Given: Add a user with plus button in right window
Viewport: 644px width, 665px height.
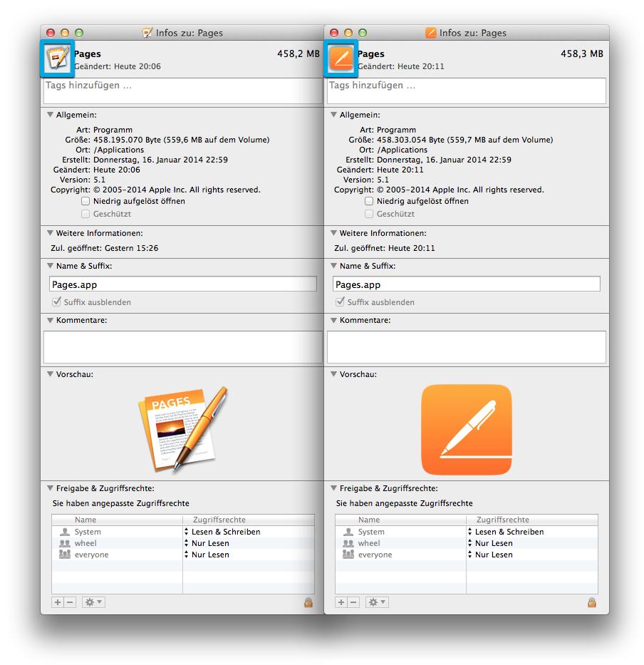Looking at the screenshot, I should [x=341, y=602].
